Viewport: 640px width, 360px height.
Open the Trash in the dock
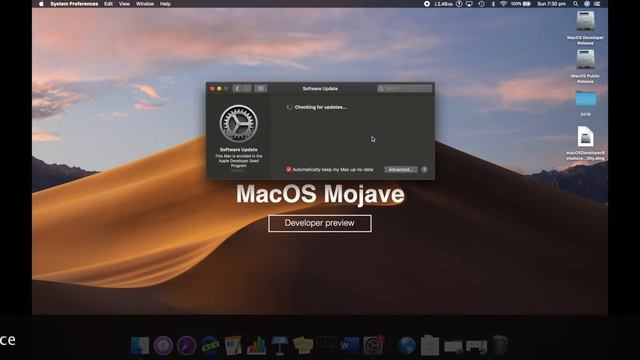click(x=500, y=345)
